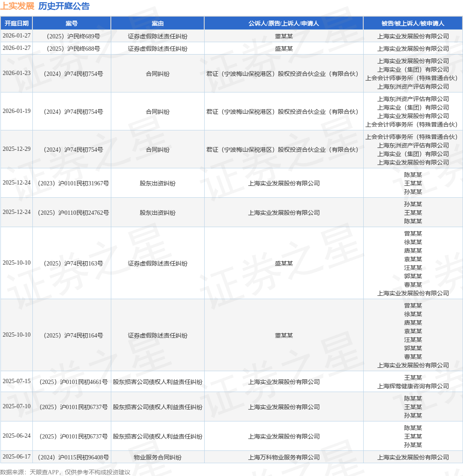Click case number (2025)沪民终689号
The width and height of the screenshot is (463, 476).
[x=72, y=36]
